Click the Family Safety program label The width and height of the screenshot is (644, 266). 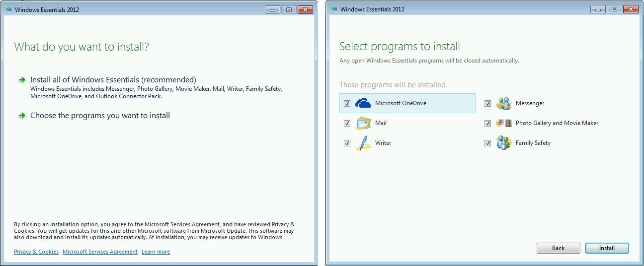pyautogui.click(x=533, y=143)
